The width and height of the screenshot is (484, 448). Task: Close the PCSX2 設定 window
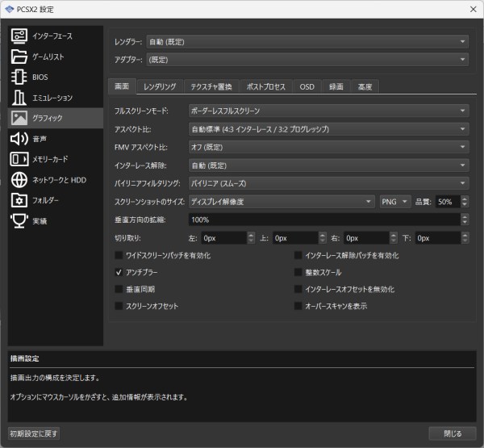474,9
